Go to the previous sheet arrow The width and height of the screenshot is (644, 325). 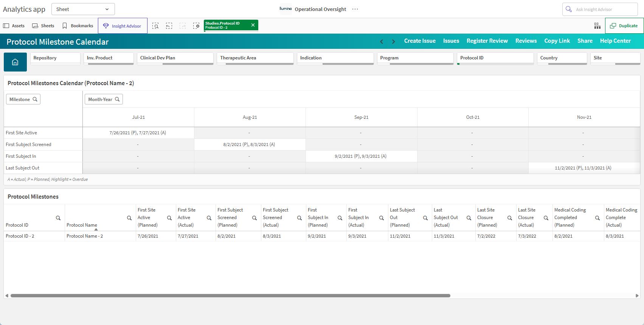382,41
